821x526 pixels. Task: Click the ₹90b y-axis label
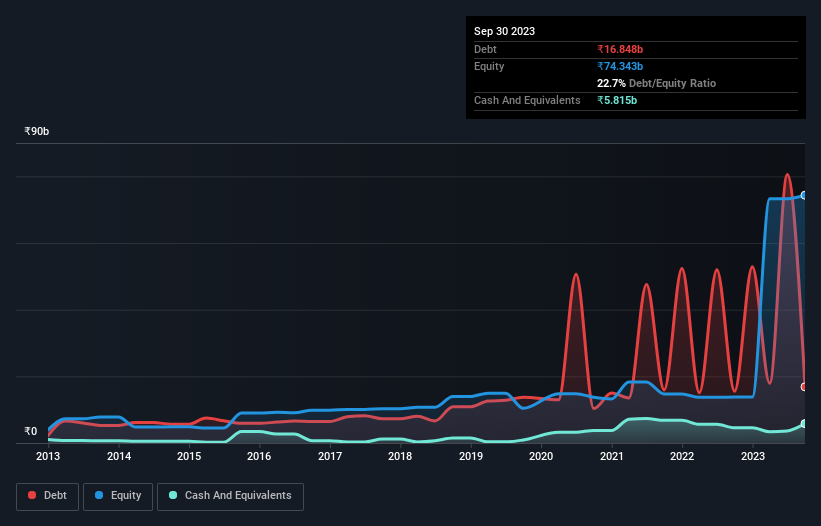[x=37, y=131]
